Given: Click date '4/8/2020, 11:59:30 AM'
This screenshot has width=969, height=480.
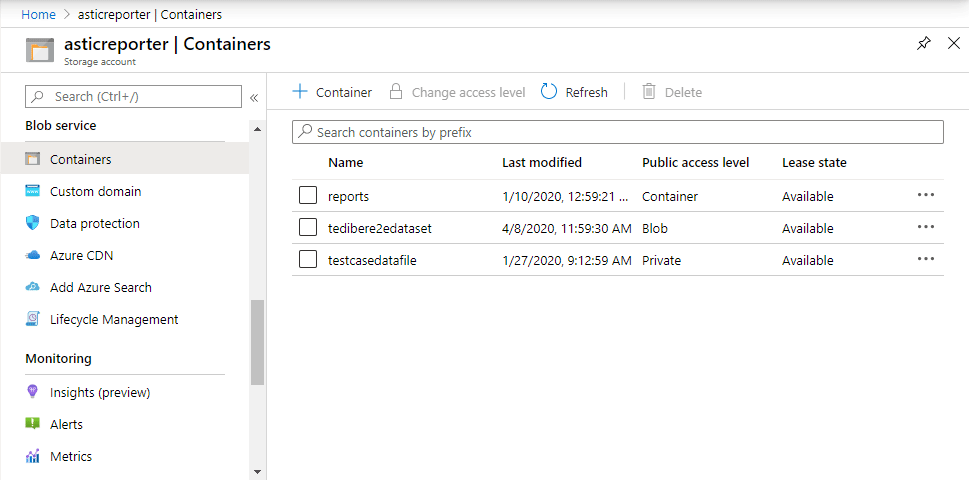Looking at the screenshot, I should pyautogui.click(x=567, y=229).
